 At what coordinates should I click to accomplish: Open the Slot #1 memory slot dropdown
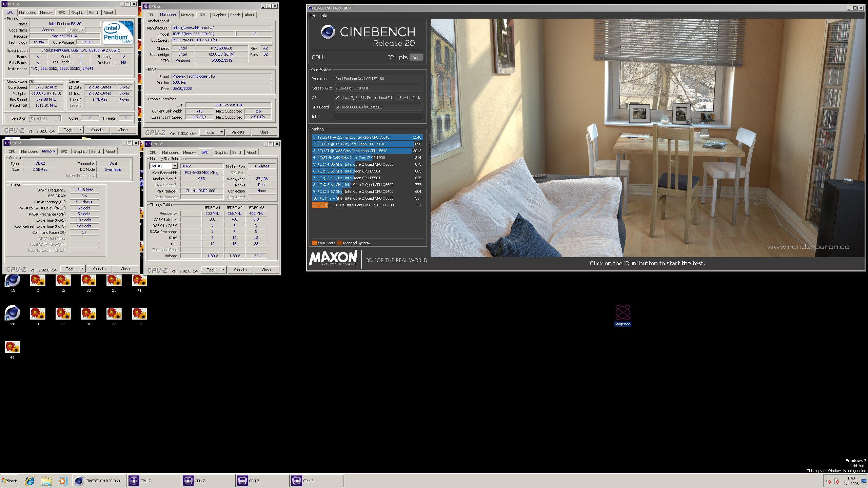175,166
